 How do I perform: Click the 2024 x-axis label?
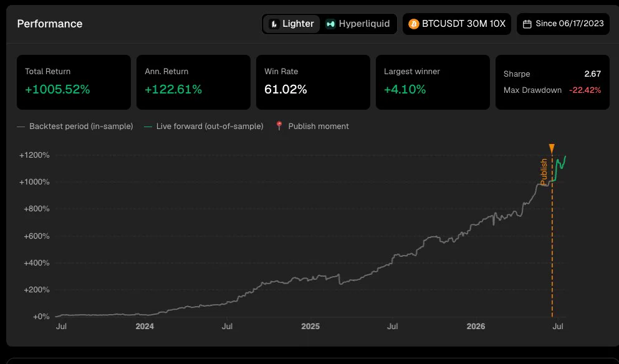[145, 327]
